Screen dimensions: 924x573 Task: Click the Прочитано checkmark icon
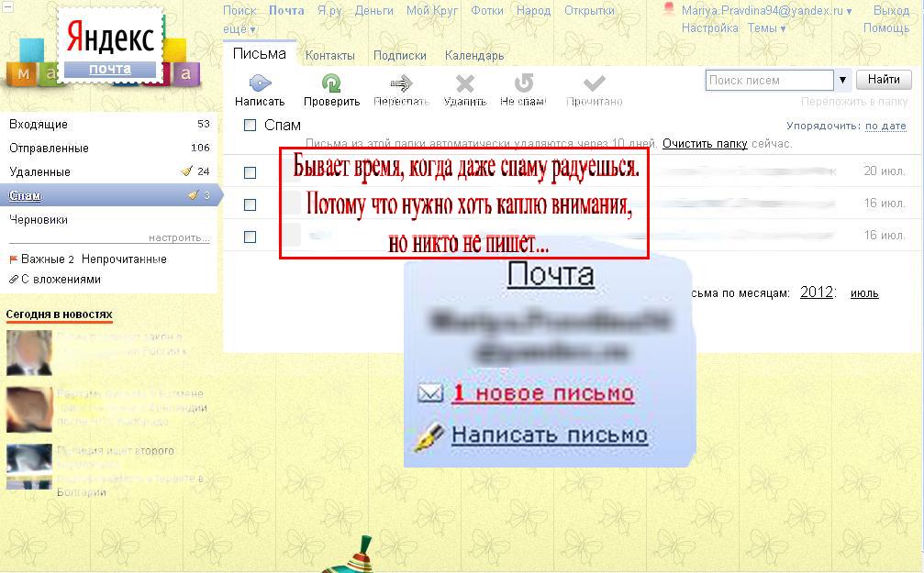click(594, 83)
